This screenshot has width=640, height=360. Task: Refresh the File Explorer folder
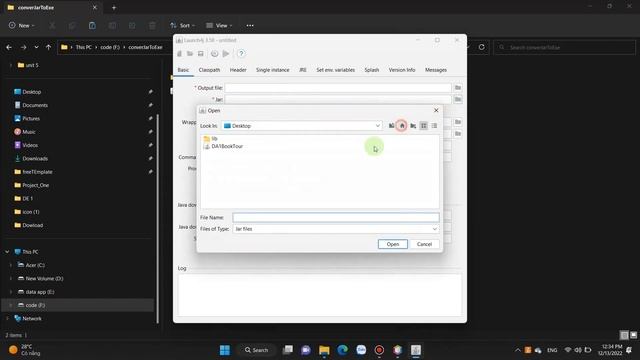point(482,47)
